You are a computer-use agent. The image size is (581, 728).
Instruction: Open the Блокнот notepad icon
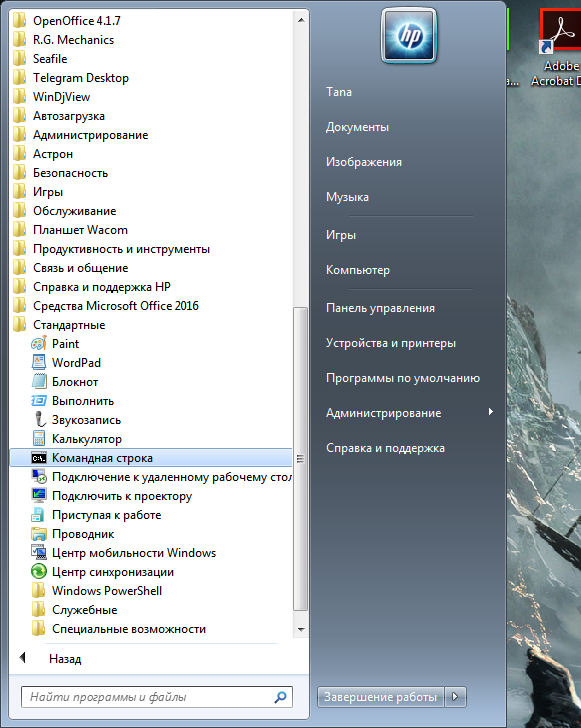tap(39, 382)
